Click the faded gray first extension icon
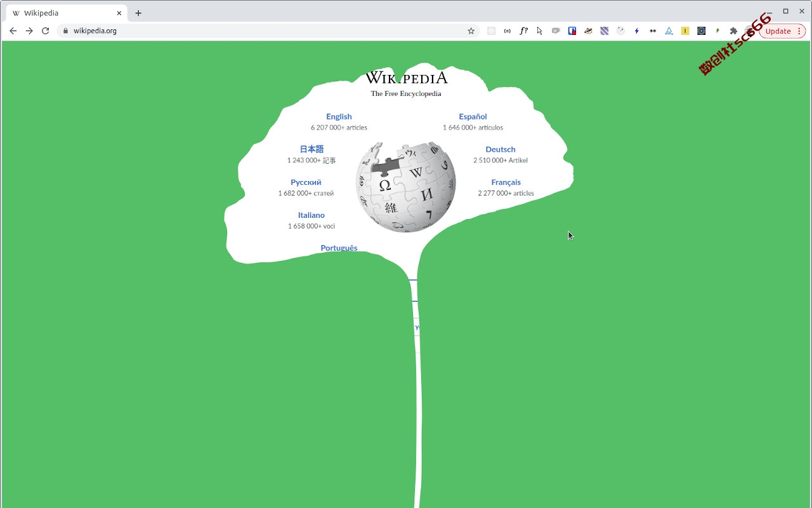The height and width of the screenshot is (508, 812). (491, 30)
